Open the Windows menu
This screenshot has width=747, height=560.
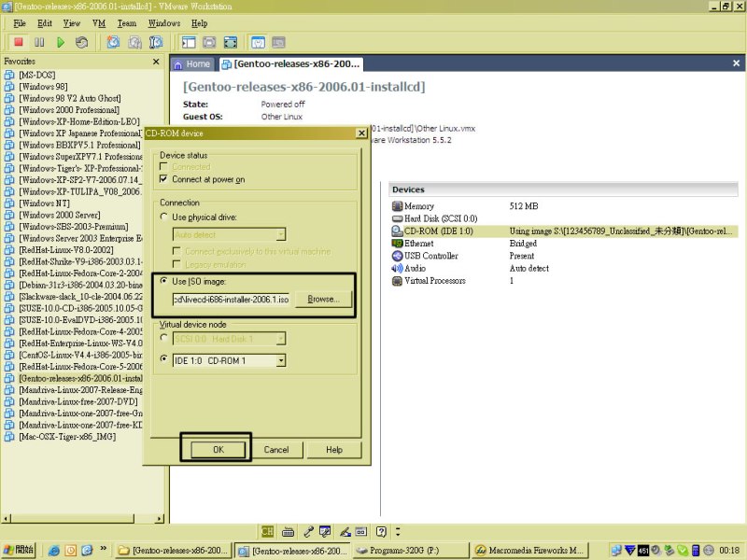point(164,23)
